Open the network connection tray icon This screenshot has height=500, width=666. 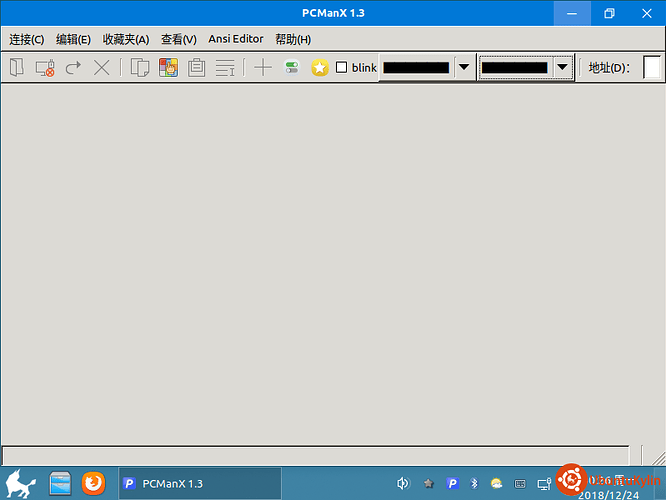(544, 483)
